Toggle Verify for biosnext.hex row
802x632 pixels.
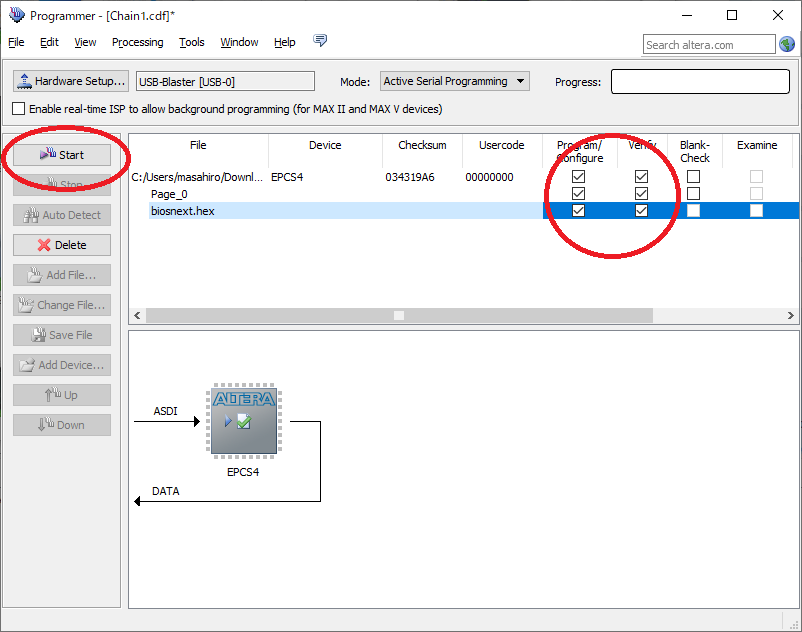coord(641,211)
